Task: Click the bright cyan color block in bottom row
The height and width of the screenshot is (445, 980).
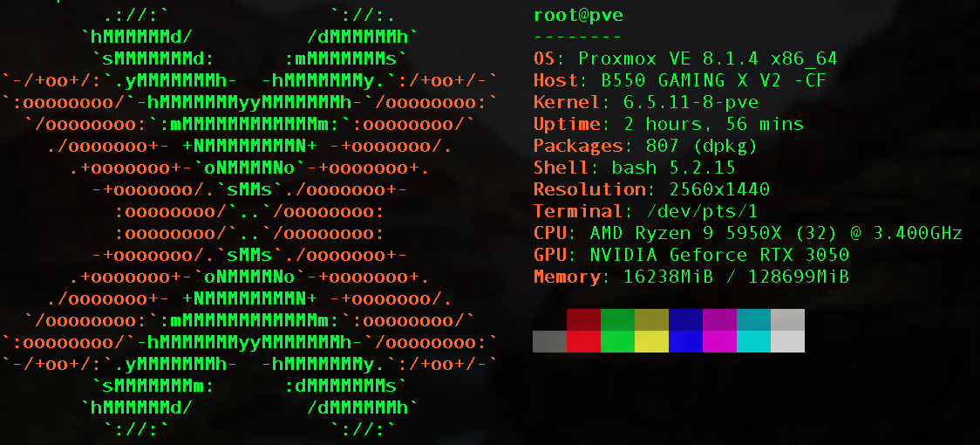Action: [x=753, y=341]
